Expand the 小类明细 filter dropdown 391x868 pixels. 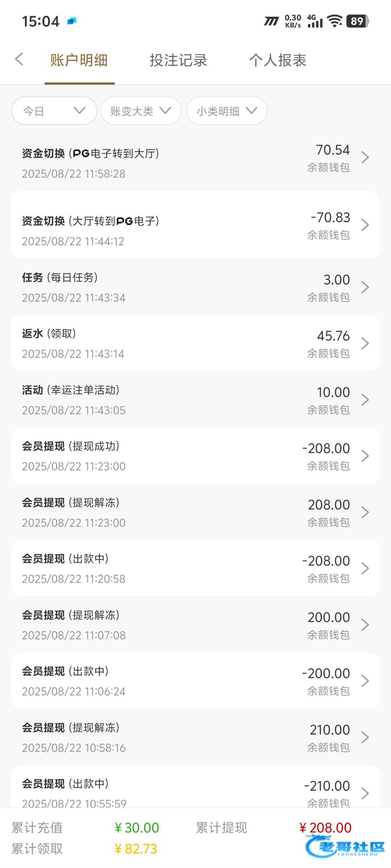click(x=227, y=111)
